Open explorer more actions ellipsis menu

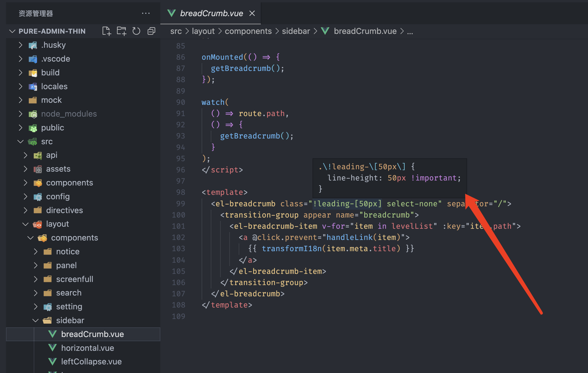tap(146, 13)
